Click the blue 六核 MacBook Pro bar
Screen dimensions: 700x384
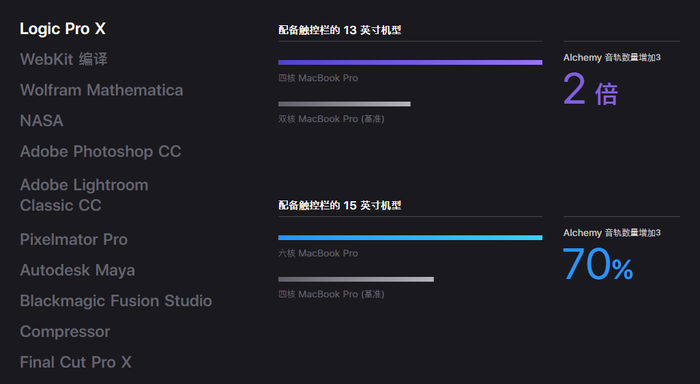410,238
